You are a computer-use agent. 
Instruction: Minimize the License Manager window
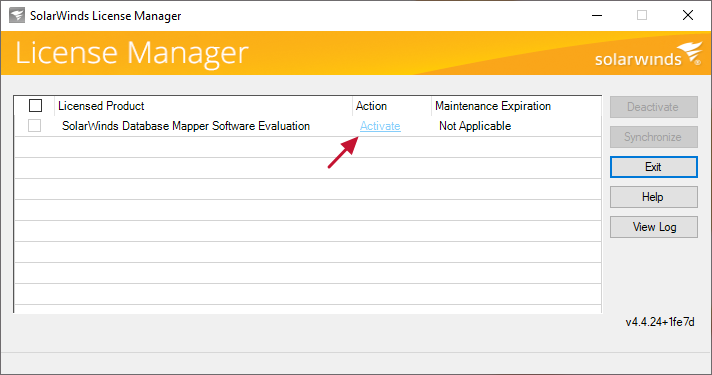click(x=597, y=15)
